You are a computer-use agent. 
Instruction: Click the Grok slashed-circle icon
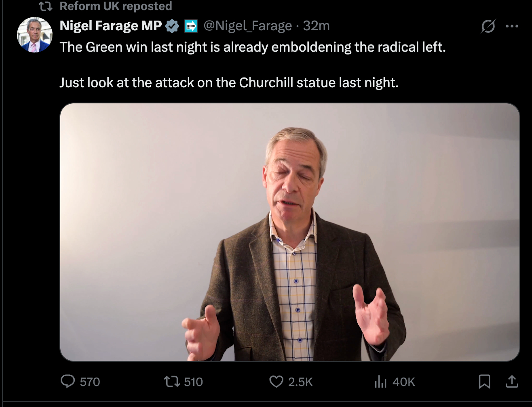[488, 26]
